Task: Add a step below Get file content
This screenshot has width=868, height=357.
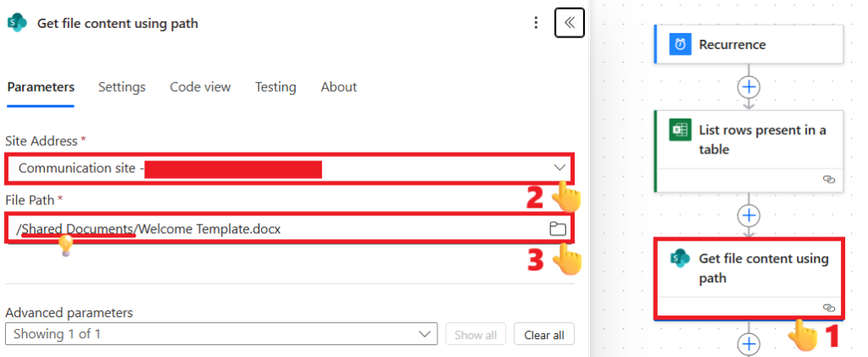Action: (x=749, y=343)
